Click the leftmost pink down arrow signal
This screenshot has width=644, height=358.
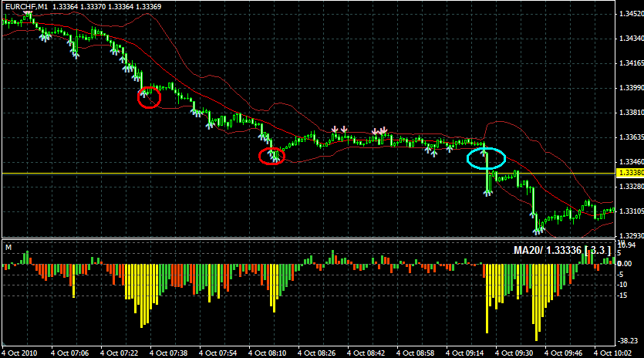(x=335, y=130)
